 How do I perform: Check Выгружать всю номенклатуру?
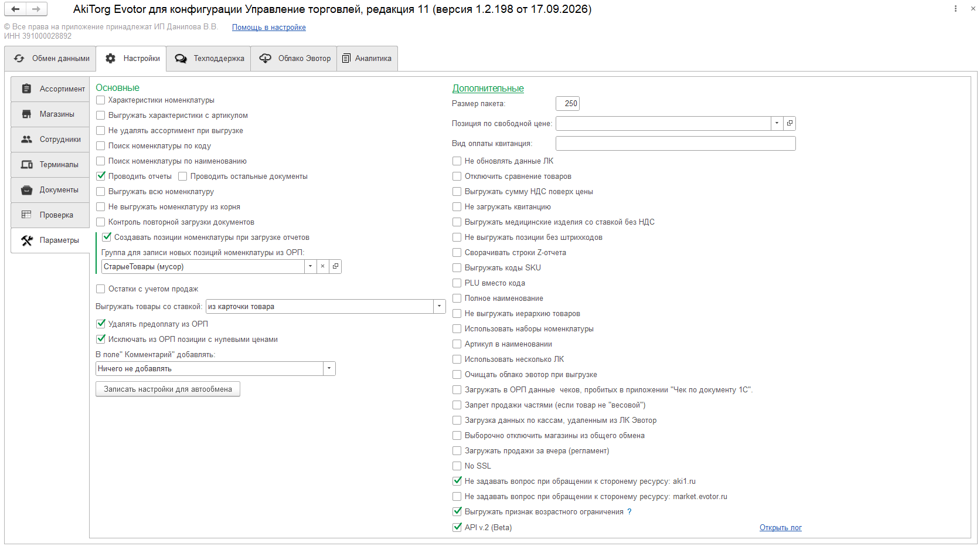click(x=101, y=192)
